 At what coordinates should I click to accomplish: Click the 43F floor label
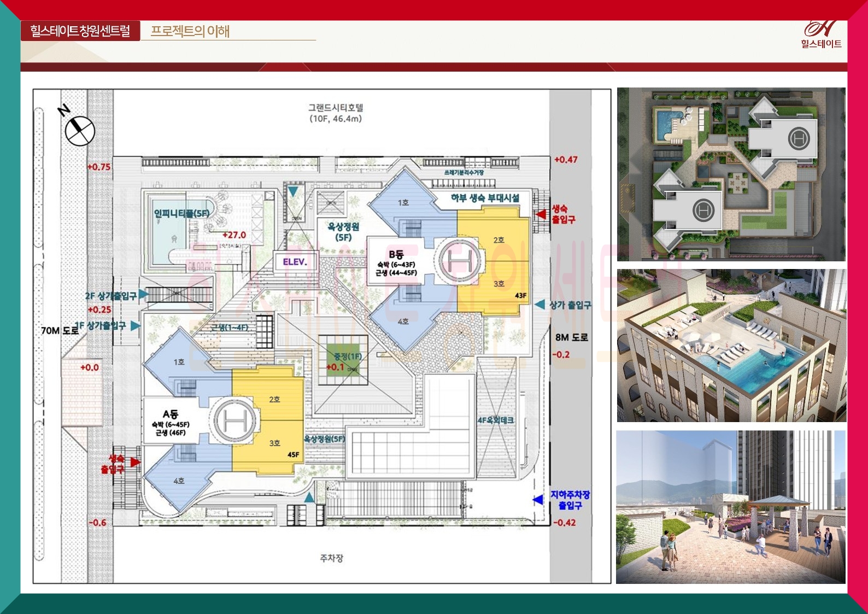[520, 295]
